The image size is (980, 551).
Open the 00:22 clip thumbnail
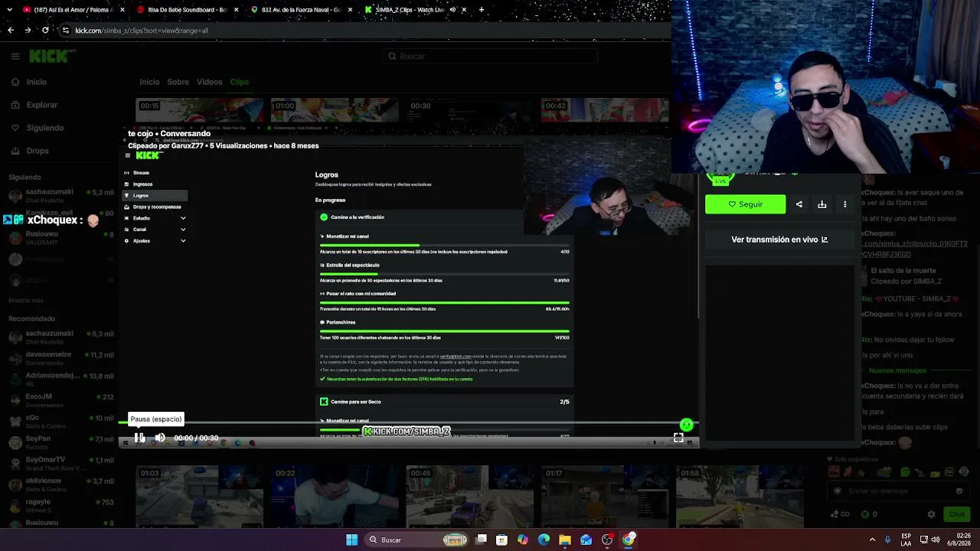pyautogui.click(x=335, y=497)
